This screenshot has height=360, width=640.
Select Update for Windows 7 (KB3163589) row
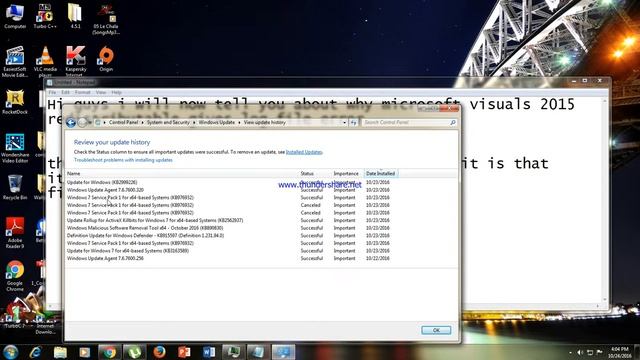(x=229, y=251)
